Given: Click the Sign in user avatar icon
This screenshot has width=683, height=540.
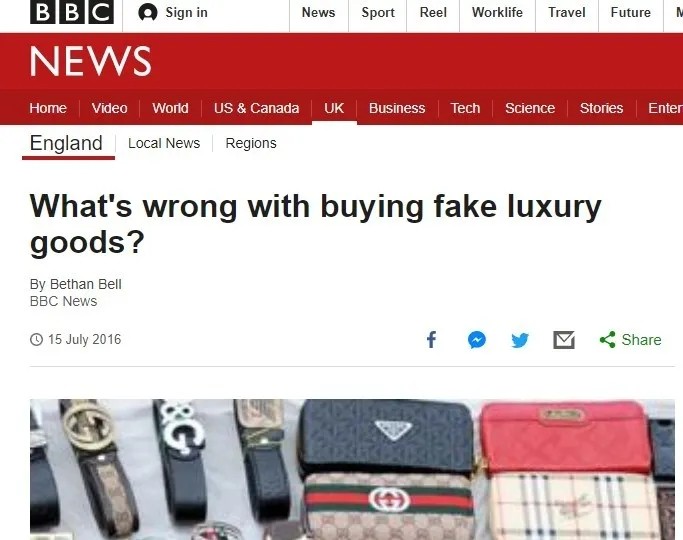Looking at the screenshot, I should [148, 13].
